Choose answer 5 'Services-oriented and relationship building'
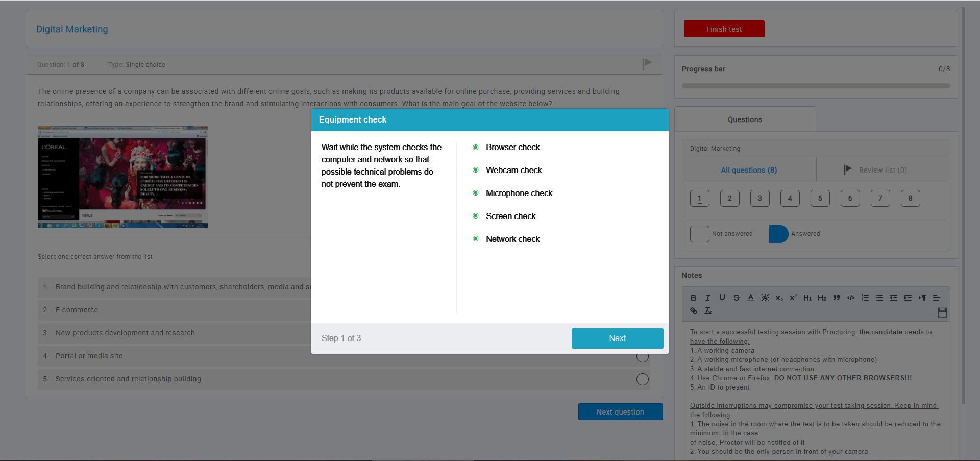This screenshot has width=980, height=461. tap(642, 379)
